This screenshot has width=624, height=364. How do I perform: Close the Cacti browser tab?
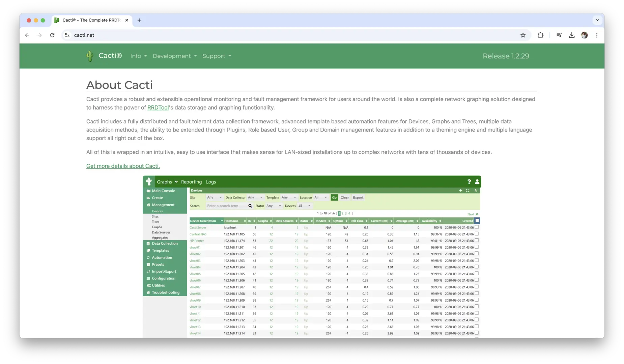(x=127, y=20)
